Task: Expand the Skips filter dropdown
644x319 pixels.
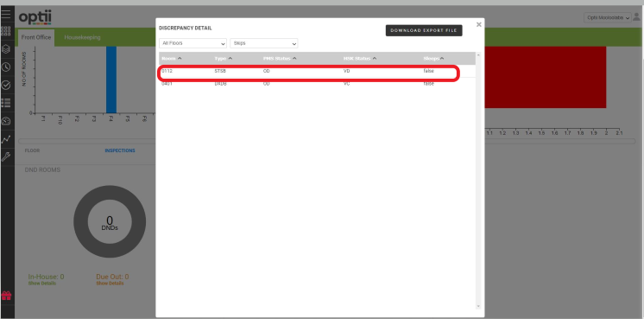Action: pyautogui.click(x=263, y=43)
